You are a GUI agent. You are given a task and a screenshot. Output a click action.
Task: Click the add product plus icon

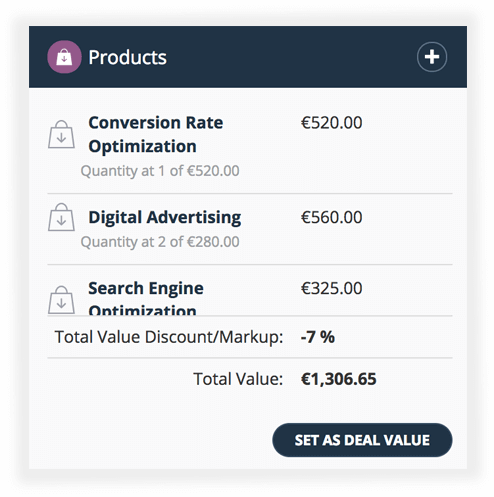(432, 57)
